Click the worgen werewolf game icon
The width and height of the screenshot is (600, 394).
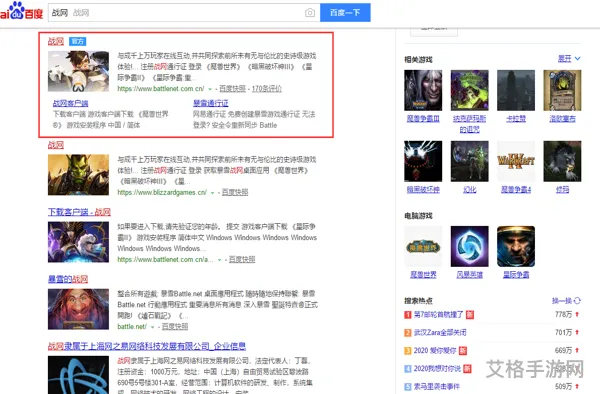562,161
